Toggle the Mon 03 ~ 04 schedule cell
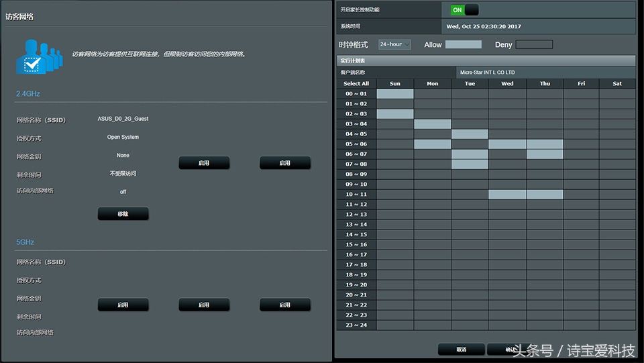 click(433, 124)
